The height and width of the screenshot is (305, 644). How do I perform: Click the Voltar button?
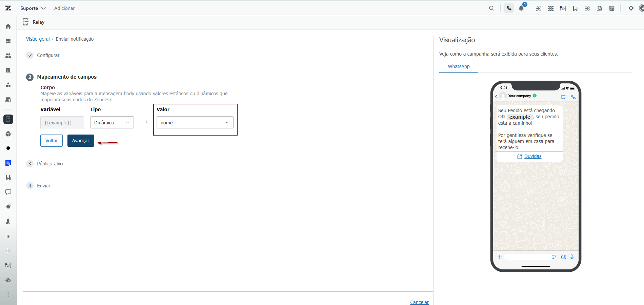pyautogui.click(x=52, y=141)
